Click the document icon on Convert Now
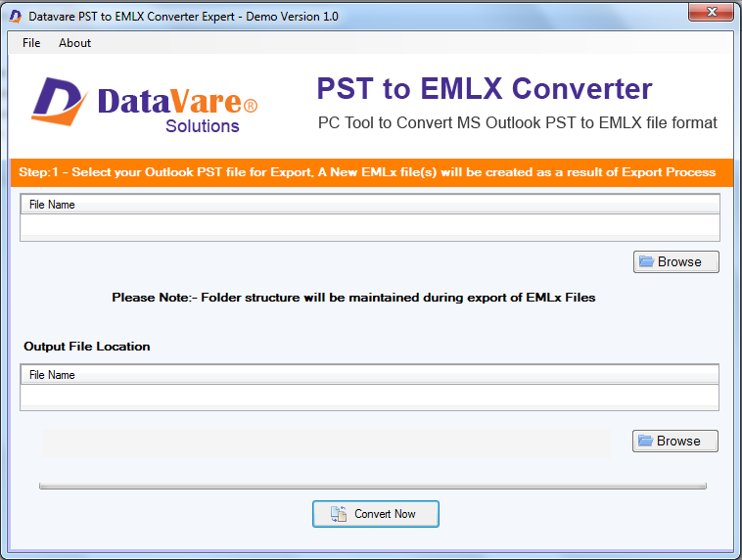This screenshot has width=742, height=560. [x=339, y=514]
